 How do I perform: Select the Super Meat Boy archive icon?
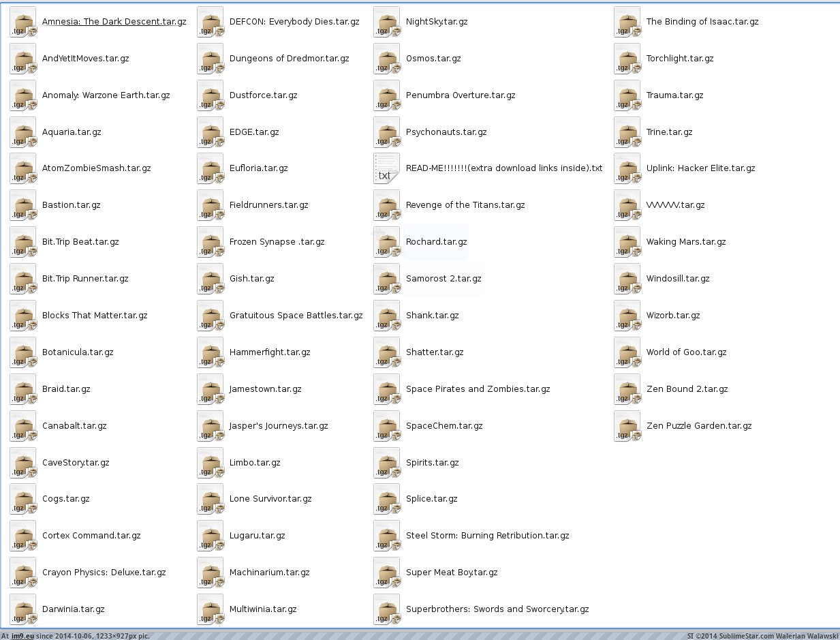pyautogui.click(x=386, y=573)
